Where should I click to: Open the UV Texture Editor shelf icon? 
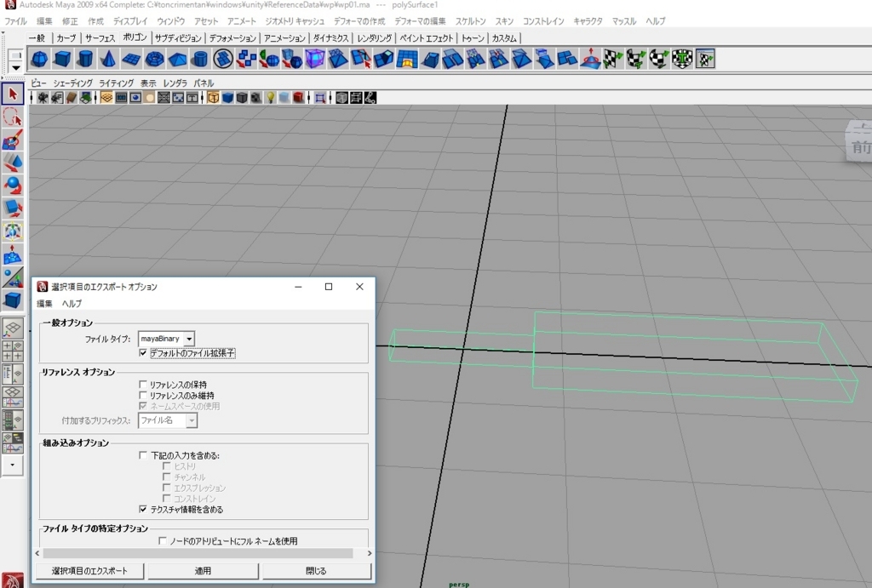pos(705,59)
